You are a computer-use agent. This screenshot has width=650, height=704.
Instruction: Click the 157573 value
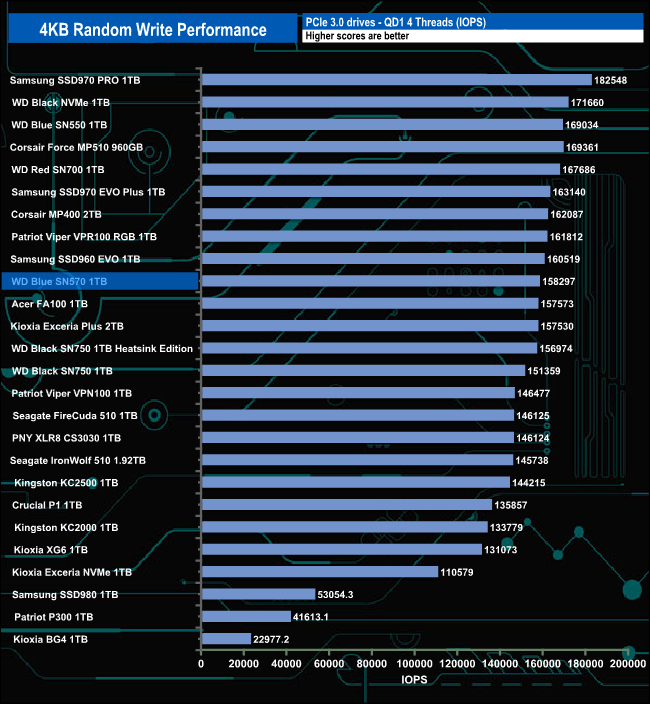(x=557, y=304)
